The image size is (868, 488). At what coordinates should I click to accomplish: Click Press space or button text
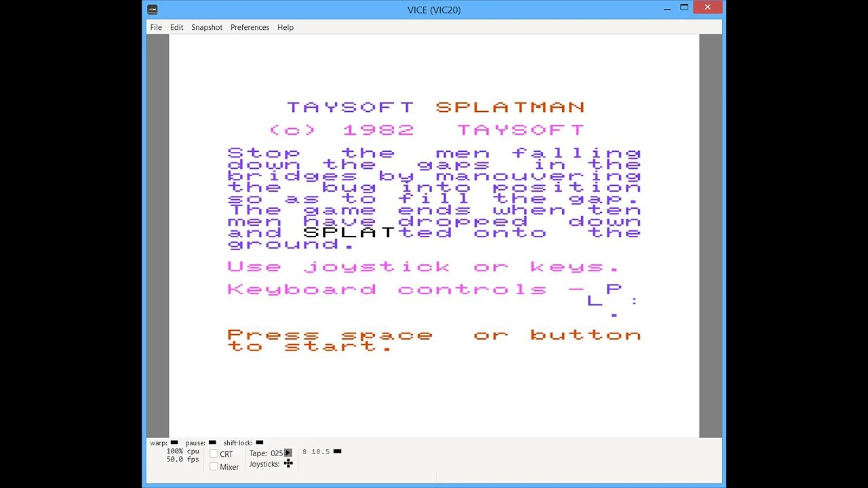[x=434, y=335]
